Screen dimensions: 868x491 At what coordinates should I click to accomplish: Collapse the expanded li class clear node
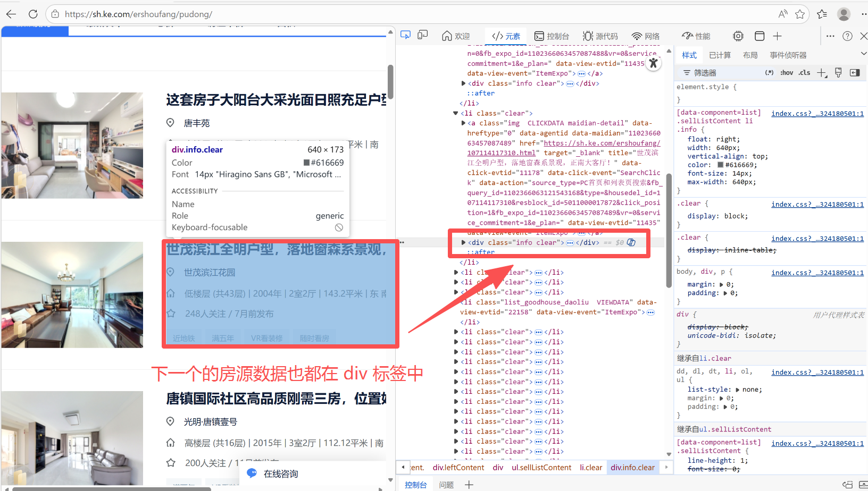click(x=455, y=113)
